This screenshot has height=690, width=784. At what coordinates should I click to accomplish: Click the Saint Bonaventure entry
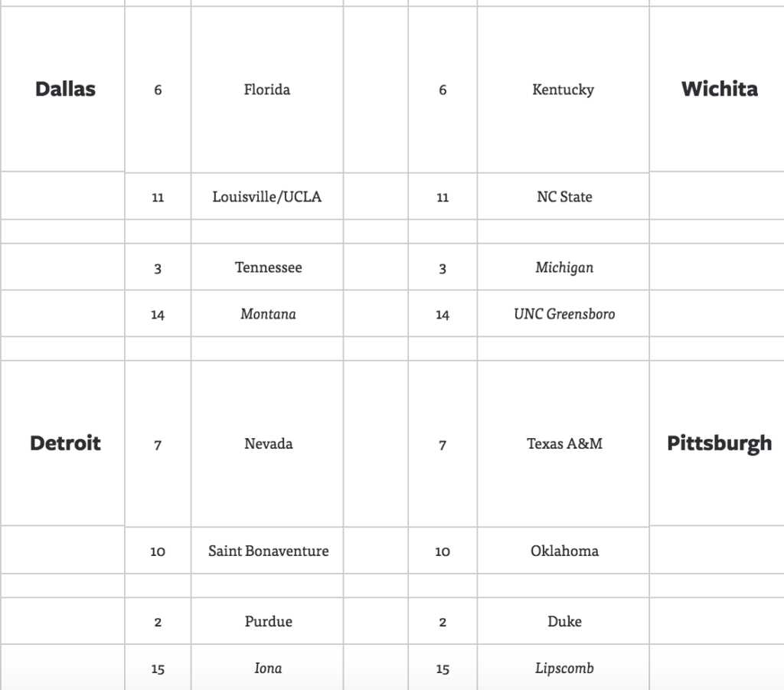pyautogui.click(x=269, y=551)
